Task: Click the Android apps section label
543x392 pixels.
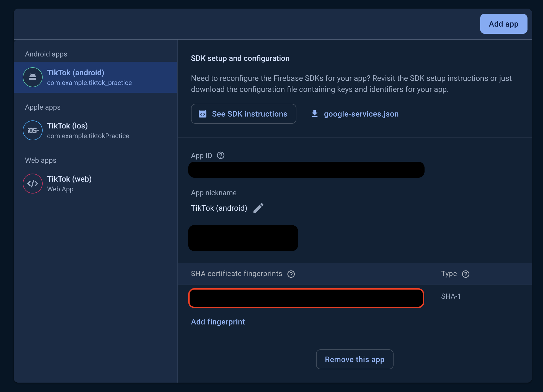Action: tap(46, 54)
